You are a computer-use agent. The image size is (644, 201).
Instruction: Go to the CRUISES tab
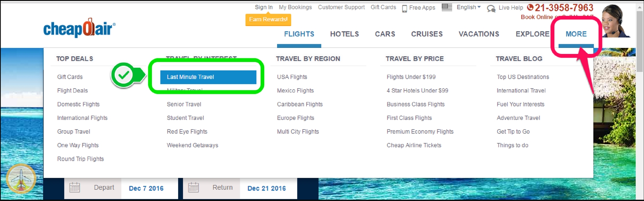427,34
